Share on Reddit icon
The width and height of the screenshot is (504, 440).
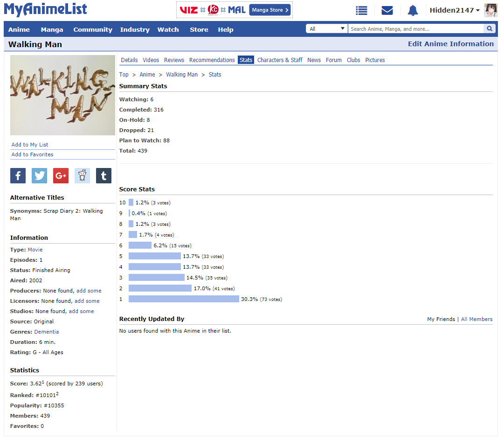pyautogui.click(x=82, y=175)
